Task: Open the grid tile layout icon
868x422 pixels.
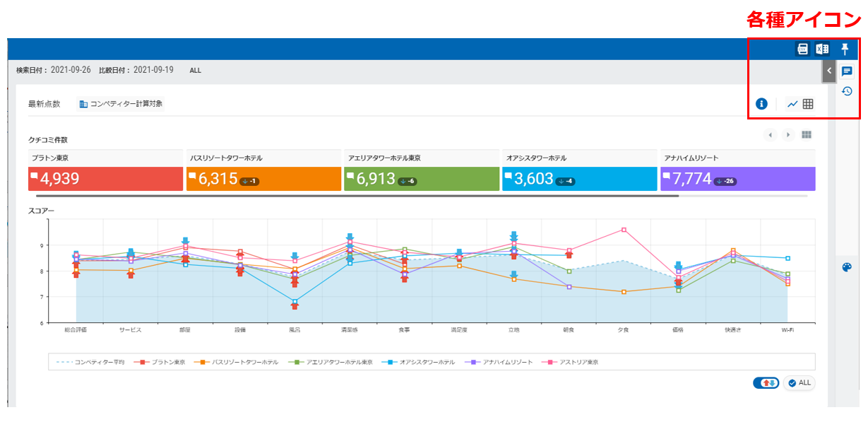Action: pyautogui.click(x=807, y=135)
